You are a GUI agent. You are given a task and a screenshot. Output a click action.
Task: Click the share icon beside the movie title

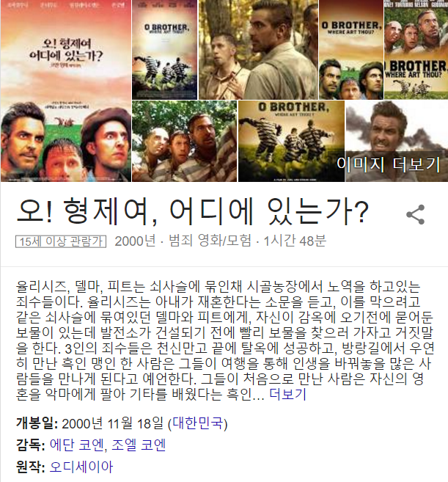coord(416,214)
